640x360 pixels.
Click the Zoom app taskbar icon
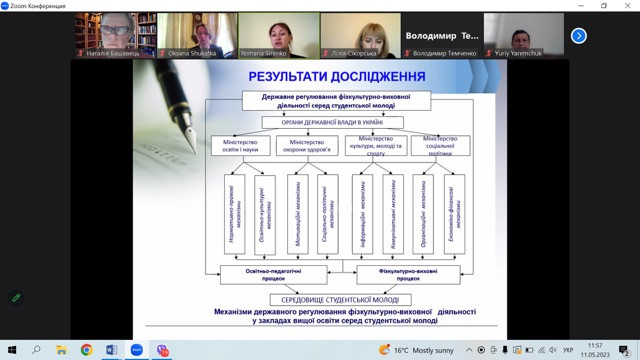coord(137,350)
